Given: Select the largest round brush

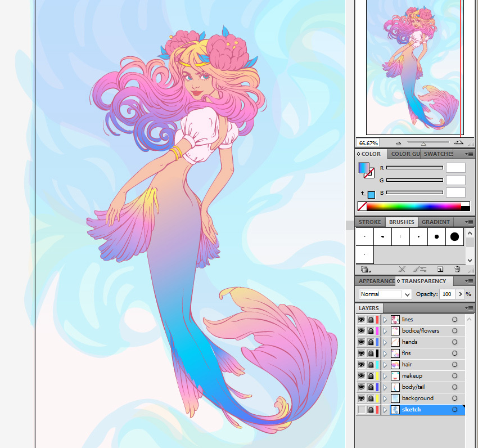Looking at the screenshot, I should [x=454, y=236].
